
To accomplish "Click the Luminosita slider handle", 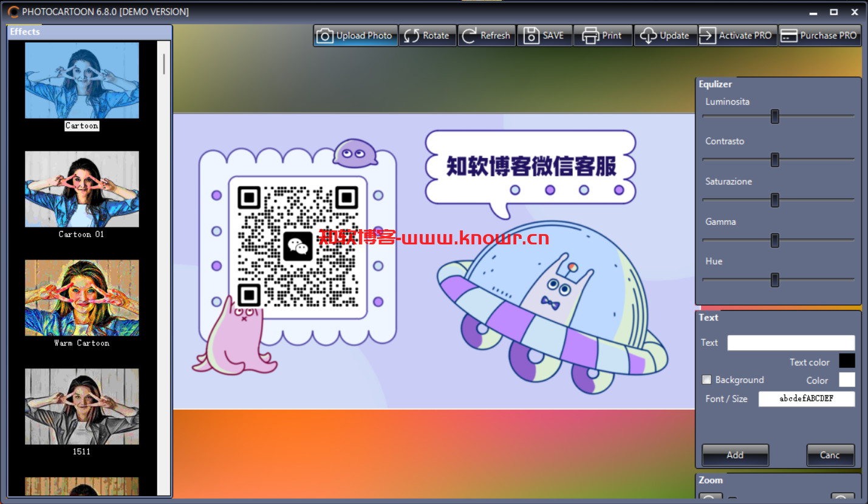I will tap(775, 116).
